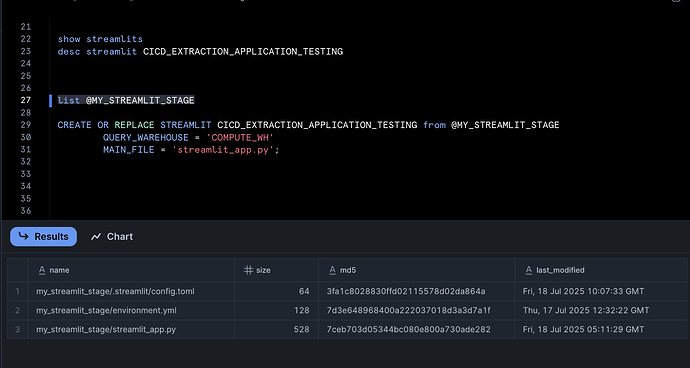Click the hash icon beside size header

[249, 270]
